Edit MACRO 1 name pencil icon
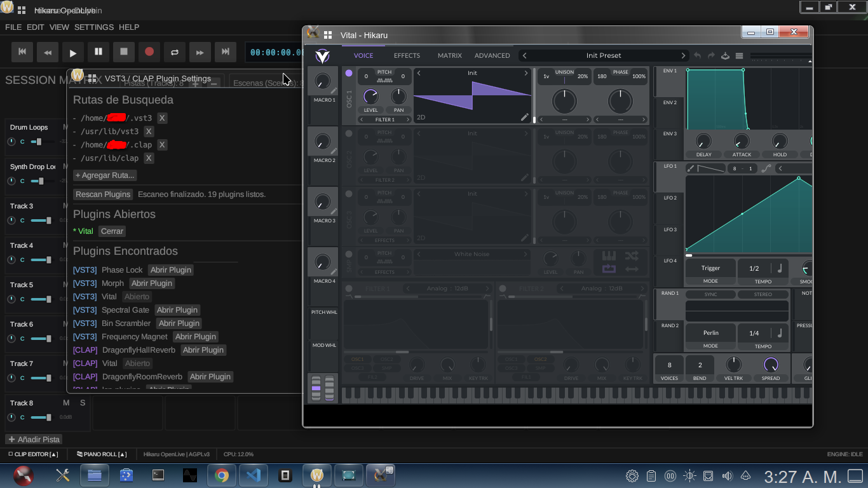Screen dimensions: 868x488 tap(334, 91)
